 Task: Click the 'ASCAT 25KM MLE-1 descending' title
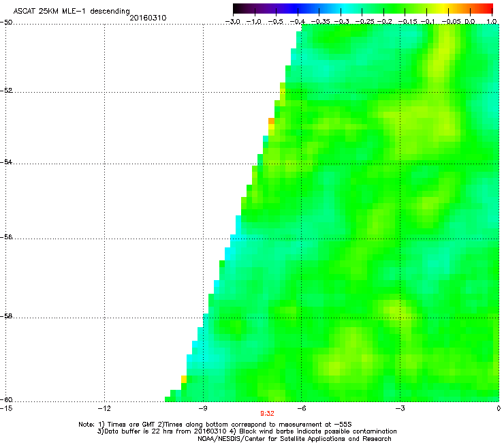point(72,12)
